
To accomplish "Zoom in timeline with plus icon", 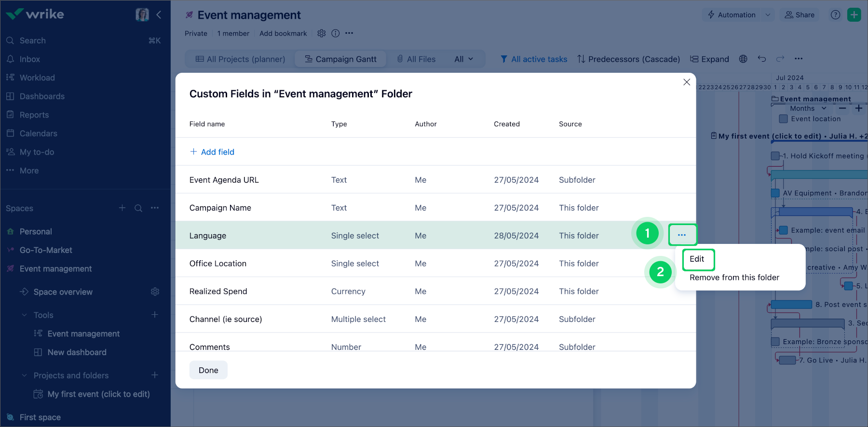I will coord(859,108).
